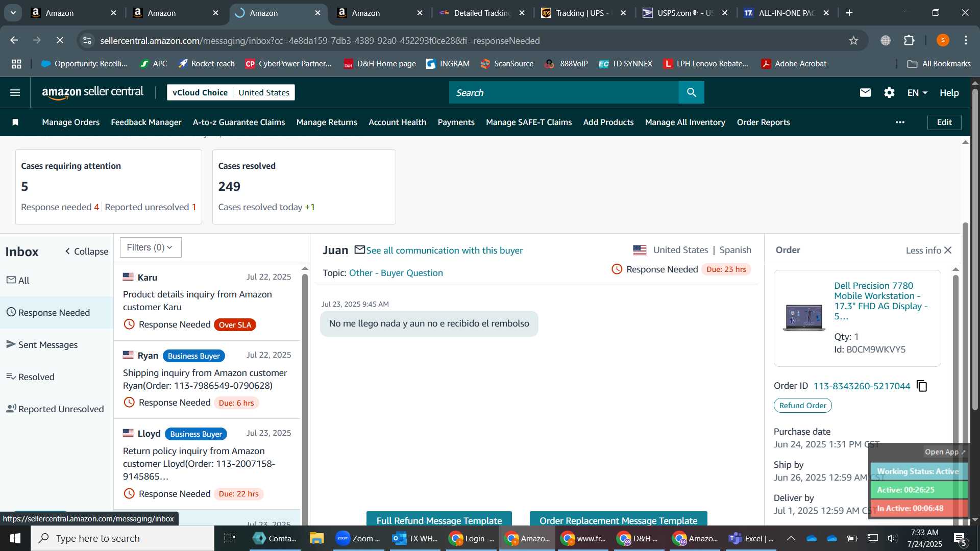The image size is (980, 551).
Task: Open vCloud Choice United States account switcher
Action: [231, 92]
